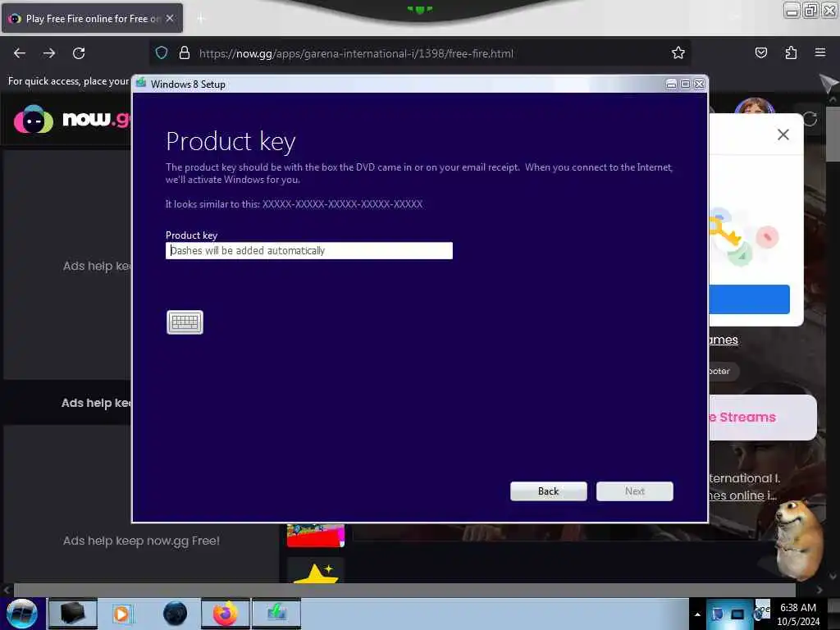
Task: Click the paper plane icon at top right
Action: click(829, 83)
